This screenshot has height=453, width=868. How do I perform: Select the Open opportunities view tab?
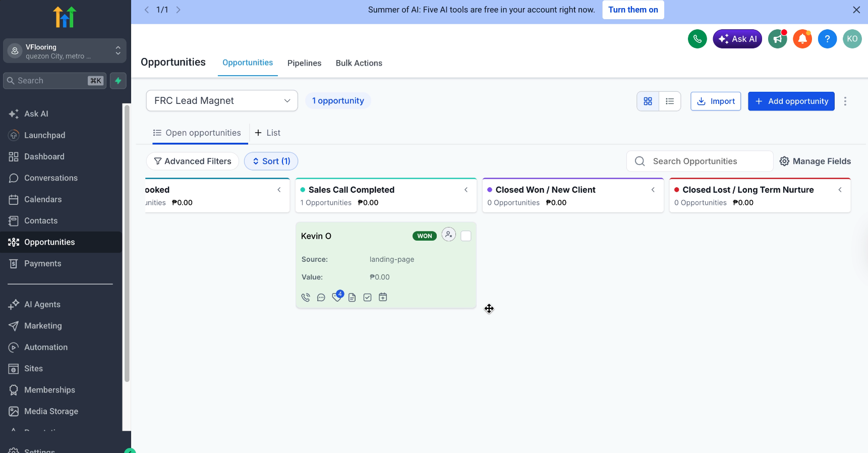(197, 133)
